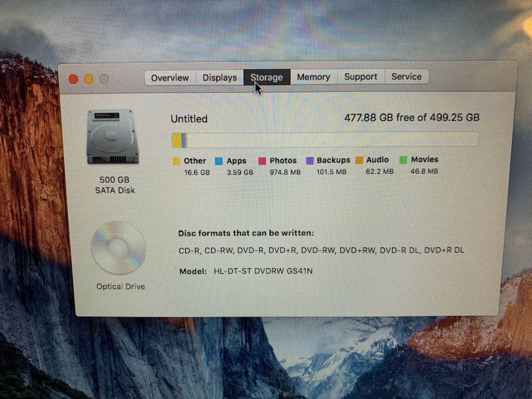Screen dimensions: 532x399
Task: Click the HL-DT-ST DVDRW GS41N model text
Action: pos(263,271)
